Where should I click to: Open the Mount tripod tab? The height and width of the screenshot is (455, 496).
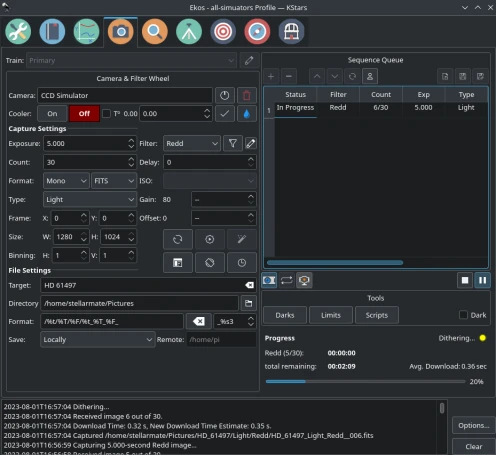point(189,32)
